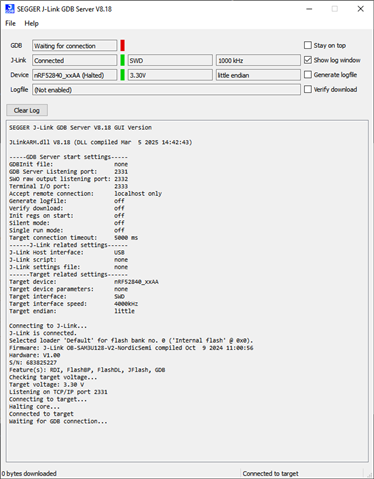
Task: Click the green Device status indicator
Action: click(x=123, y=75)
